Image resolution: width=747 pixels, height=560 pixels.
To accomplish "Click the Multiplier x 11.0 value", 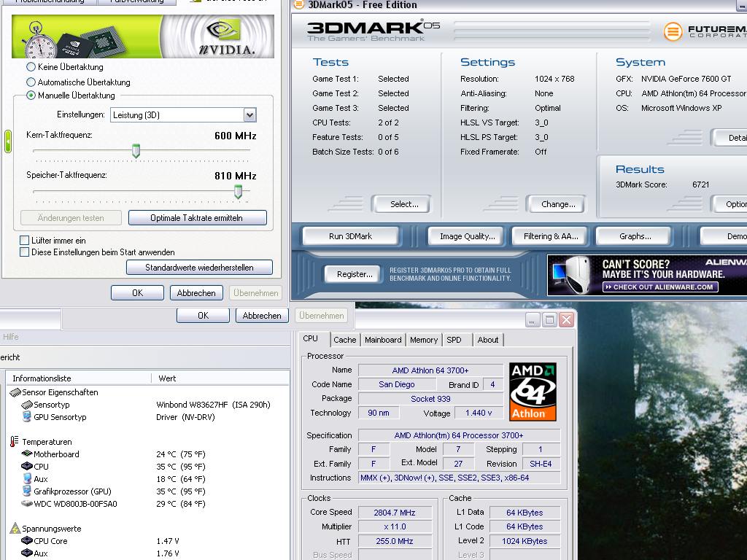I will tap(395, 526).
